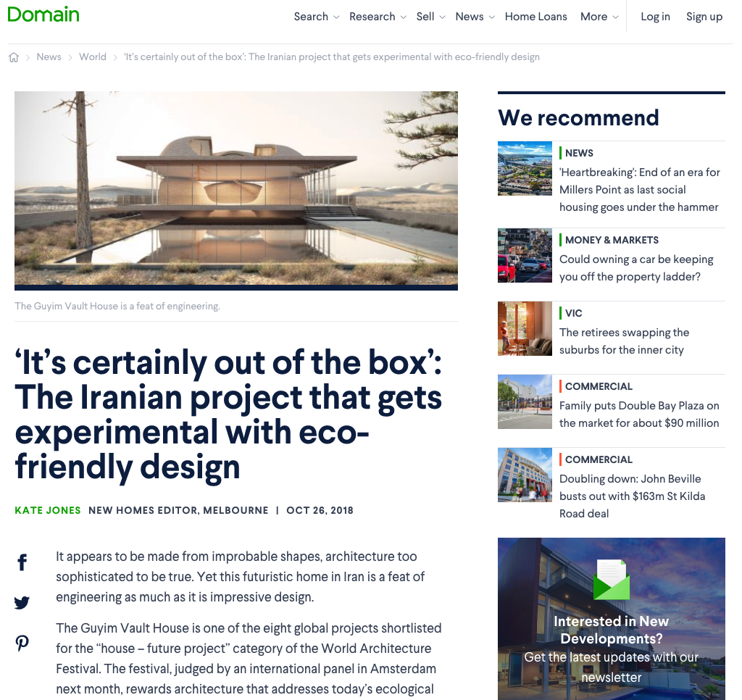Click the Domain logo
Image resolution: width=742 pixels, height=700 pixels.
pyautogui.click(x=43, y=14)
